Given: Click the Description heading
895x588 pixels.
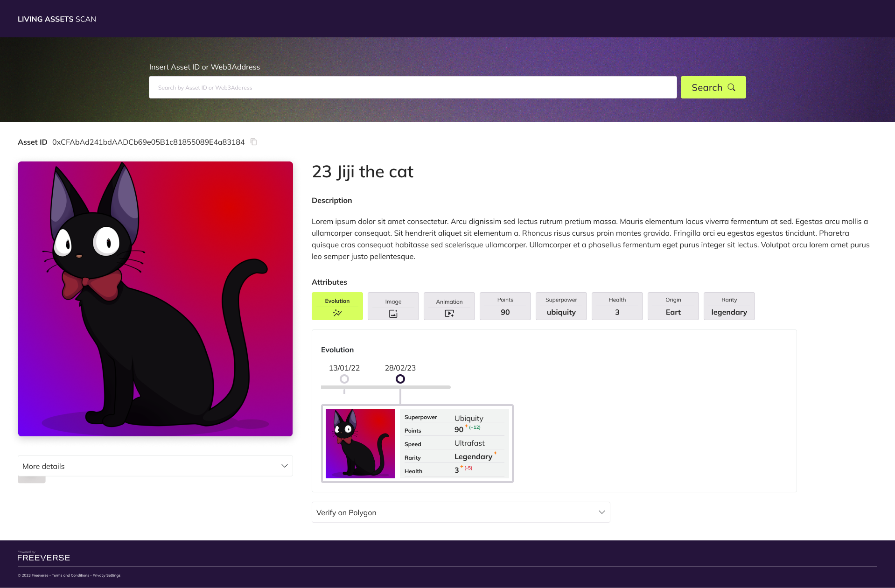Looking at the screenshot, I should [332, 200].
